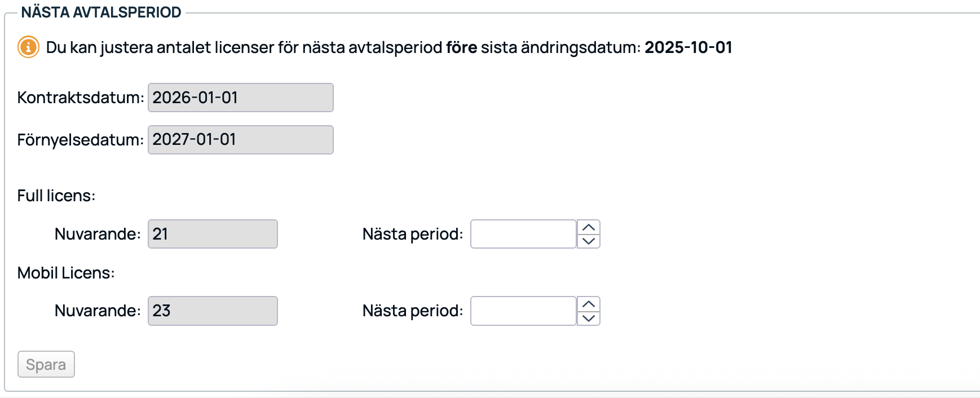Click the Kontraktsdatum label

(x=81, y=98)
